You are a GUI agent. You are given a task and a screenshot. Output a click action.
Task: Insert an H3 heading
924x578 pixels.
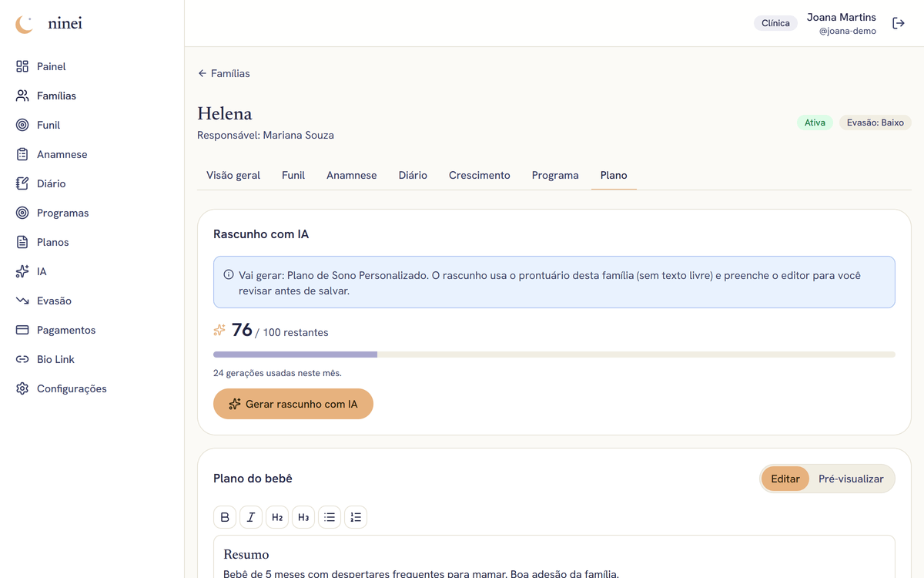click(303, 517)
